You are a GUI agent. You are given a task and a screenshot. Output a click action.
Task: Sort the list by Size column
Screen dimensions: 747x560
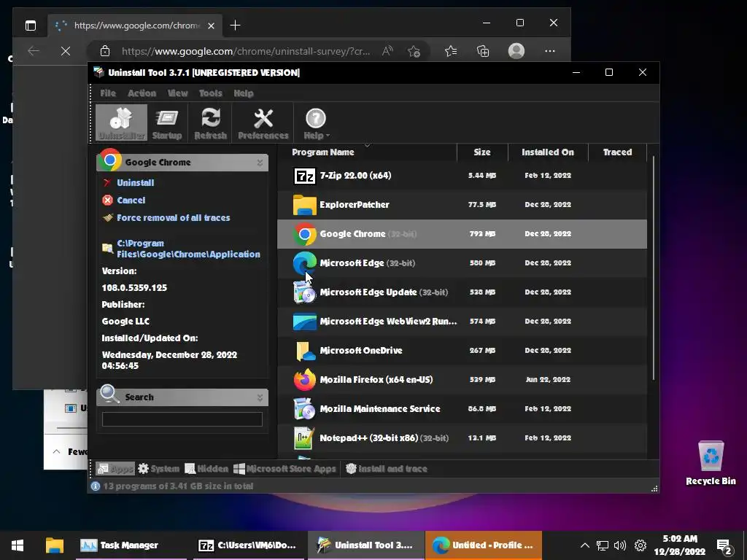pyautogui.click(x=482, y=152)
